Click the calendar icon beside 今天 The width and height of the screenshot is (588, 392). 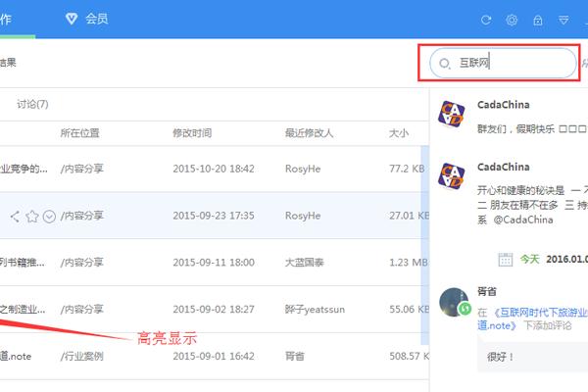pyautogui.click(x=505, y=259)
